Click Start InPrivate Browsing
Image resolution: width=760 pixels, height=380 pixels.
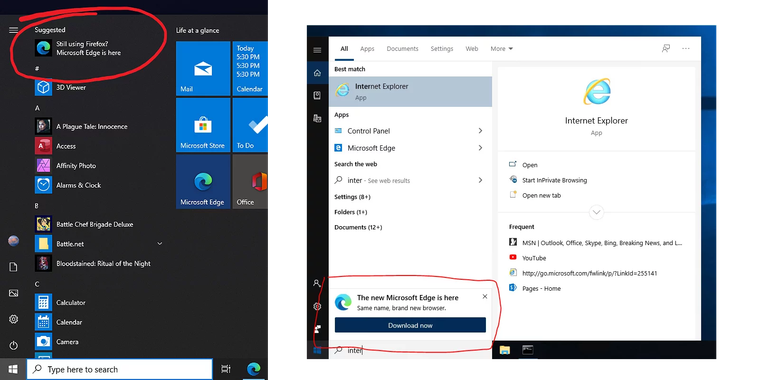pyautogui.click(x=548, y=180)
